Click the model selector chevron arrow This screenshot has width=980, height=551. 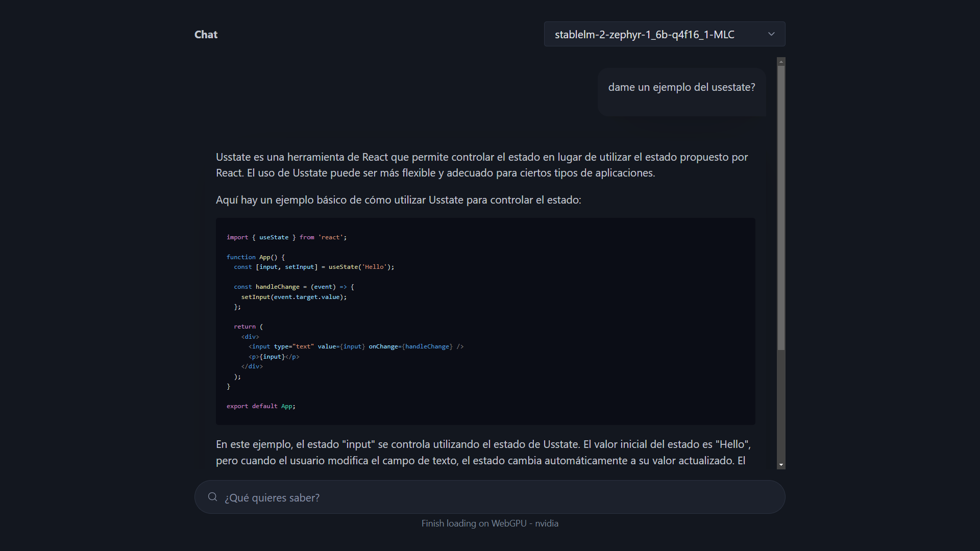point(771,34)
